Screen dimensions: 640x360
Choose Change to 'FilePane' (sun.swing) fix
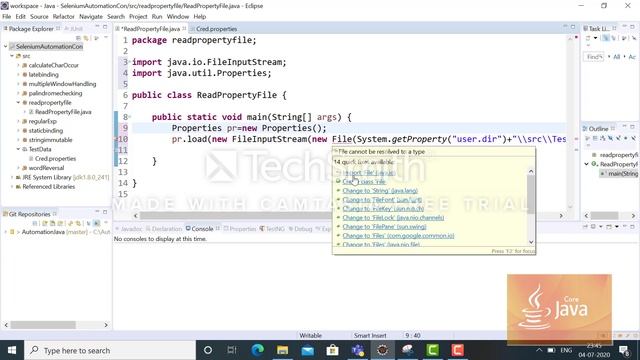point(384,227)
